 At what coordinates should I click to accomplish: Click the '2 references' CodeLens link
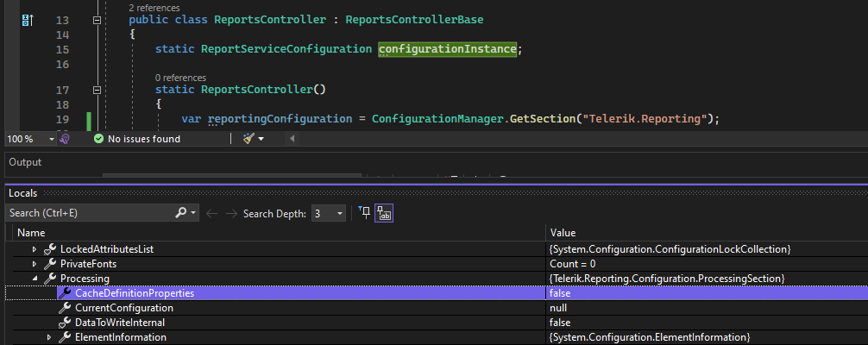(x=154, y=8)
